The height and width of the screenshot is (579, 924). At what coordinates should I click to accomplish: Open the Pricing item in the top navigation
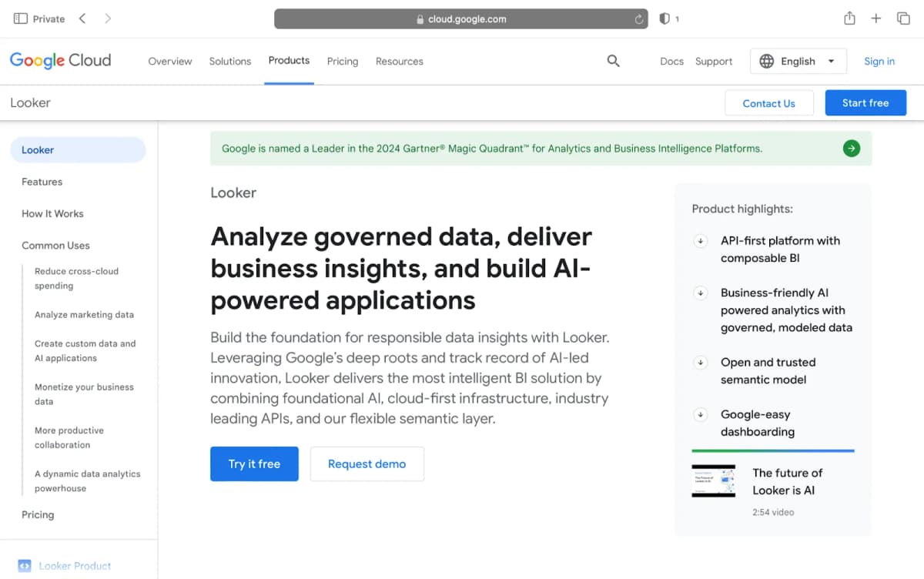tap(343, 62)
